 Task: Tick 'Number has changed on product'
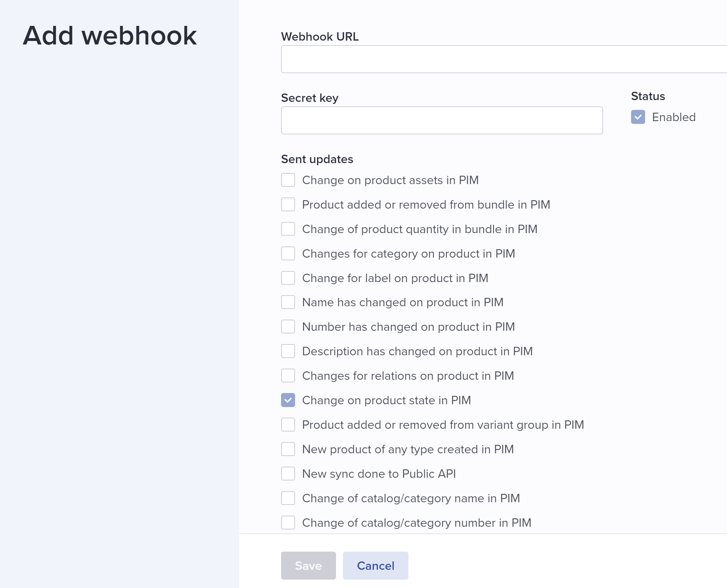tap(288, 327)
